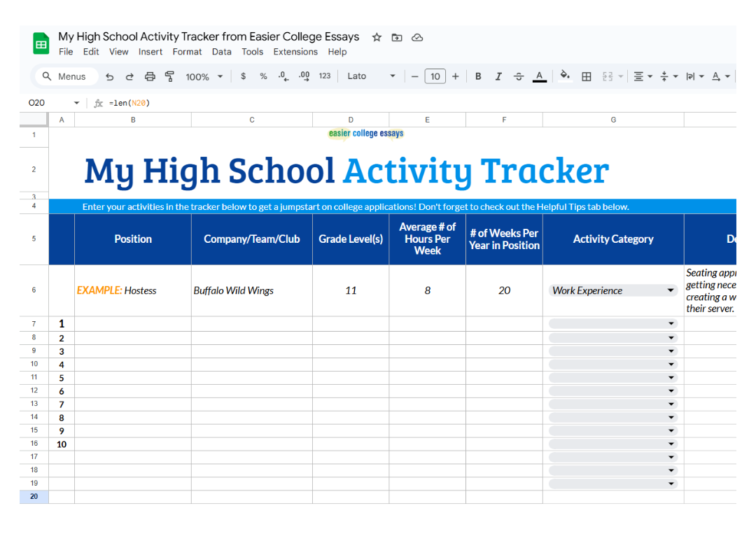This screenshot has height=536, width=756.
Task: Click the redo arrow icon
Action: [x=129, y=77]
